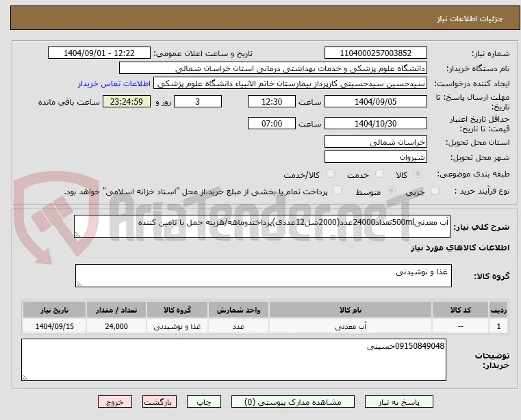
Task: Click the need date cell 1404/09/15
Action: tap(55, 326)
